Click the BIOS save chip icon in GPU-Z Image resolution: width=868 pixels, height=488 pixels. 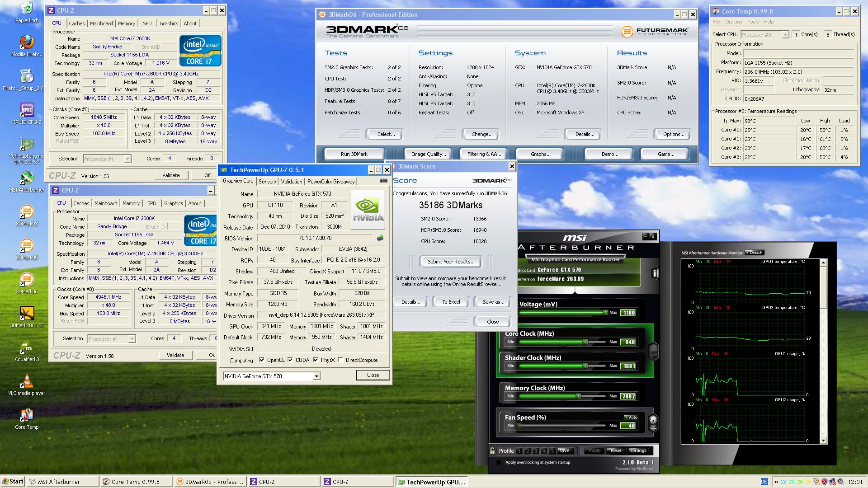[380, 238]
